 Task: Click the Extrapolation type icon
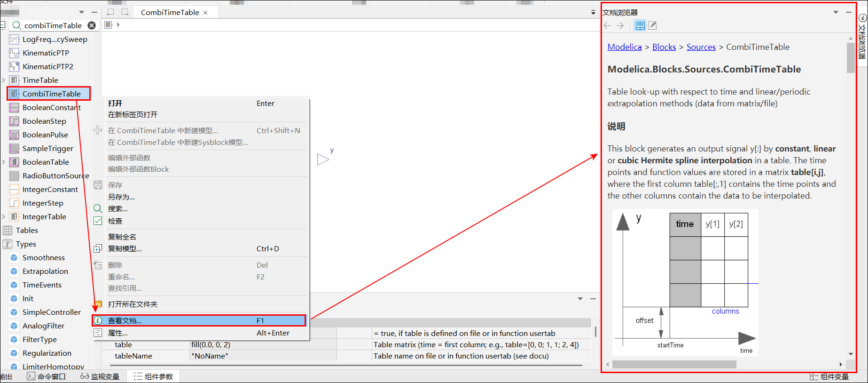coord(14,271)
